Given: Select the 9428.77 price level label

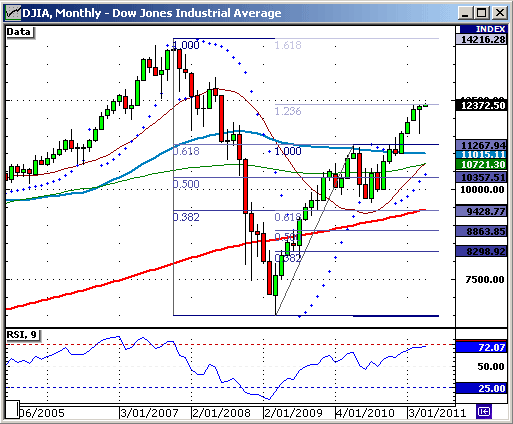Looking at the screenshot, I should [x=481, y=211].
